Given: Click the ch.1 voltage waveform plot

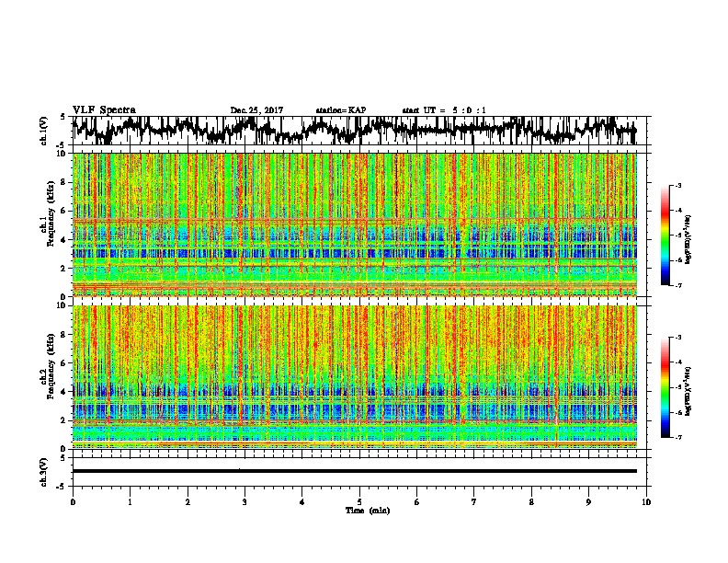Looking at the screenshot, I should pyautogui.click(x=354, y=131).
